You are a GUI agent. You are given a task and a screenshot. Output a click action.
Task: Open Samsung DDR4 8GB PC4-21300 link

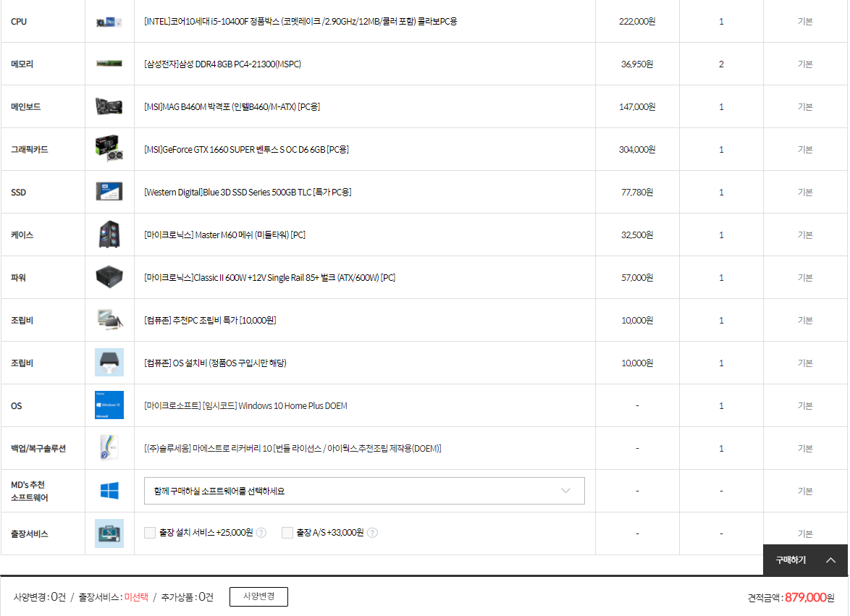pos(222,64)
